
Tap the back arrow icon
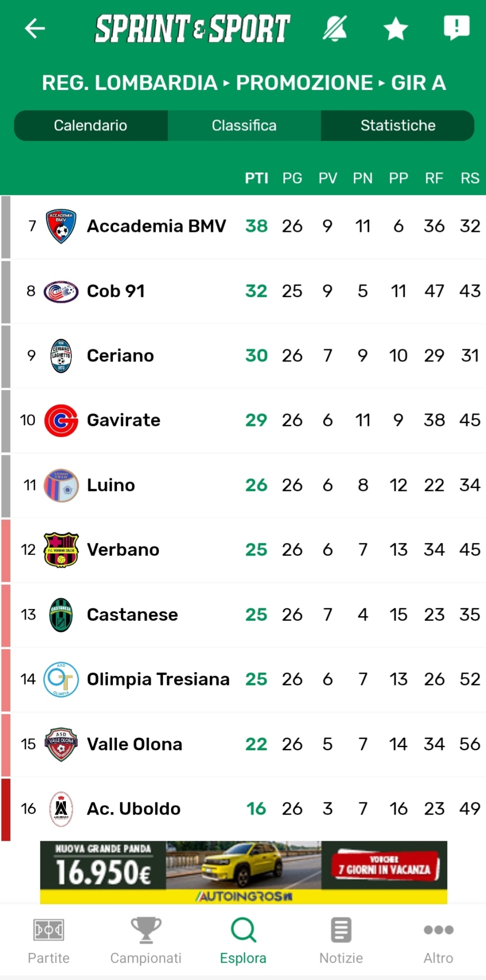pyautogui.click(x=35, y=28)
